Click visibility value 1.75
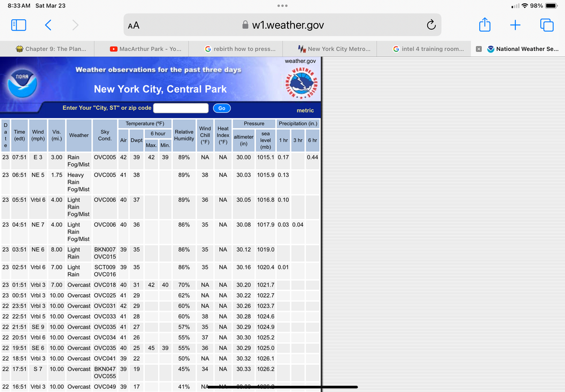This screenshot has width=565, height=392. point(56,175)
